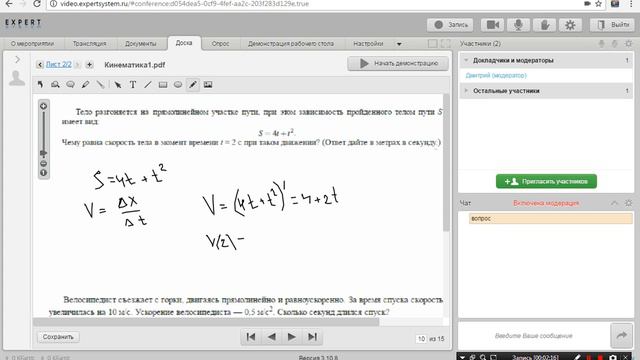Viewport: 640px width, 360px height.
Task: Collapse the chat panel chevron
Action: [614, 203]
